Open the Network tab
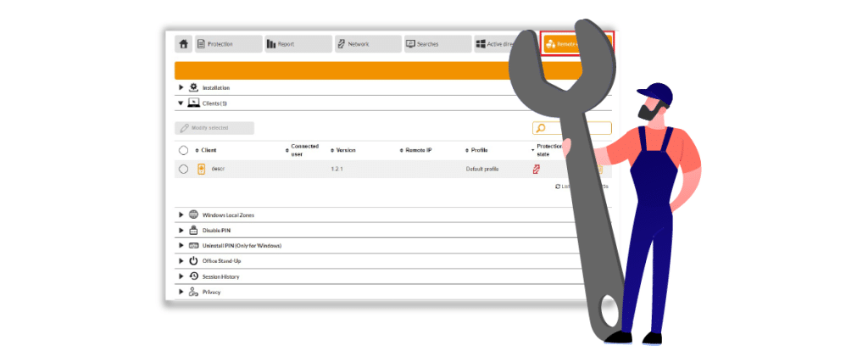868x362 pixels. pyautogui.click(x=366, y=44)
